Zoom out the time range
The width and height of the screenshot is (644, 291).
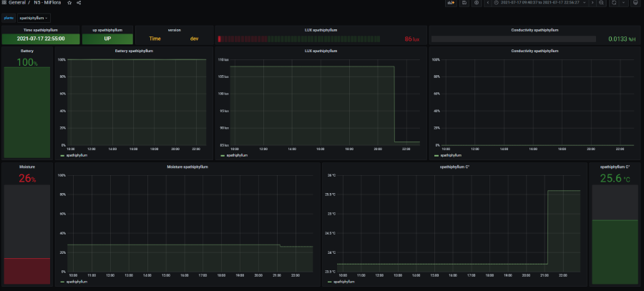tap(602, 3)
